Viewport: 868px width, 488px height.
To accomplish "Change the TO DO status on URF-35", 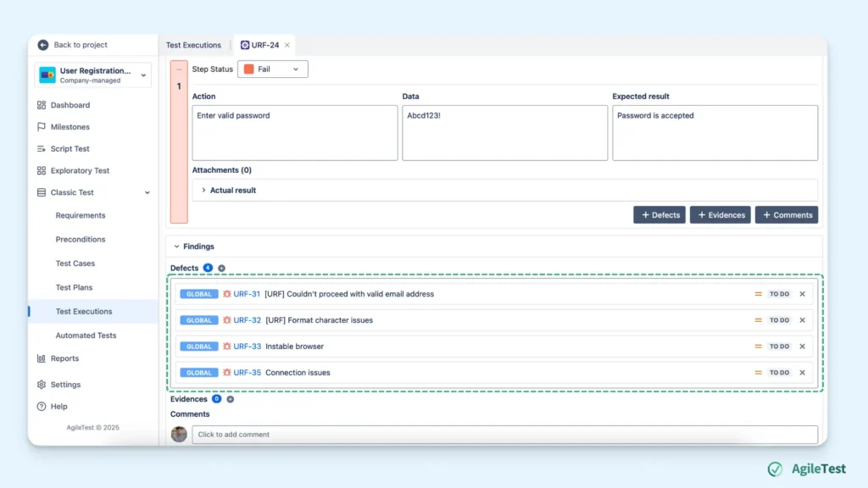I will [781, 372].
